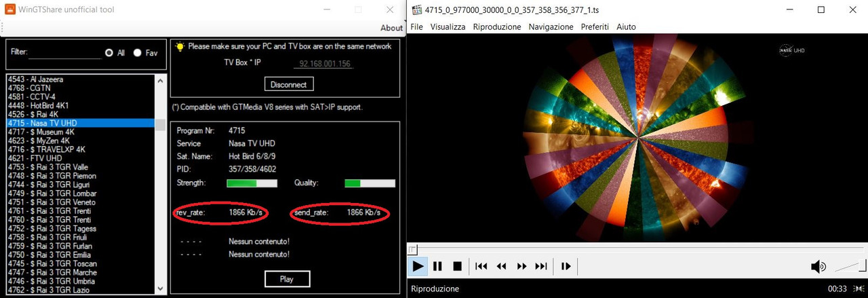Stop the video playback
The width and height of the screenshot is (868, 298).
tap(457, 266)
